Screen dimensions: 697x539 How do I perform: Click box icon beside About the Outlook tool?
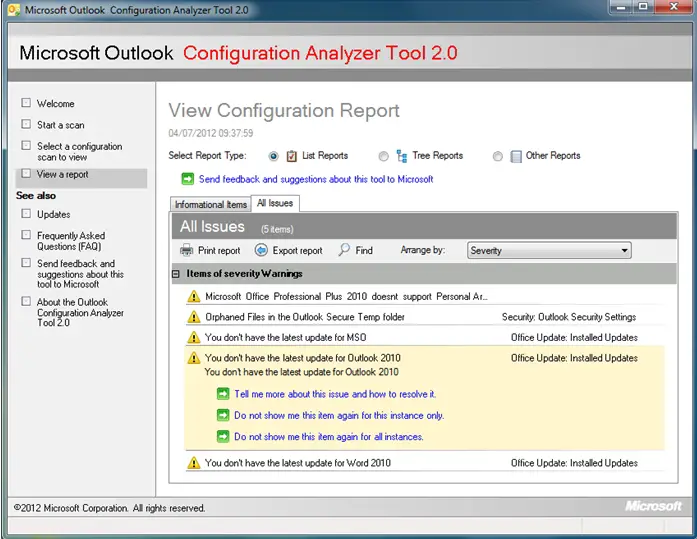click(x=26, y=301)
